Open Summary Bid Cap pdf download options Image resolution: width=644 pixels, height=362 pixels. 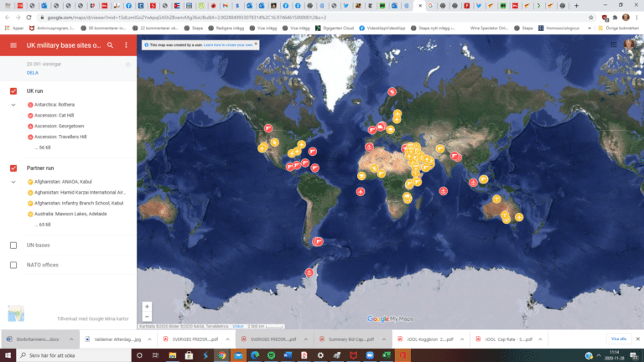pyautogui.click(x=384, y=339)
